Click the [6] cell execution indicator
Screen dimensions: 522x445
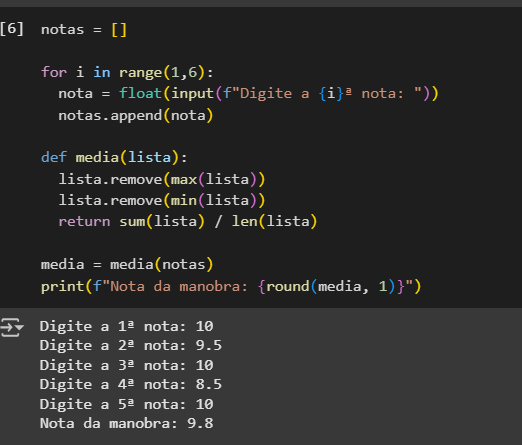tap(12, 29)
